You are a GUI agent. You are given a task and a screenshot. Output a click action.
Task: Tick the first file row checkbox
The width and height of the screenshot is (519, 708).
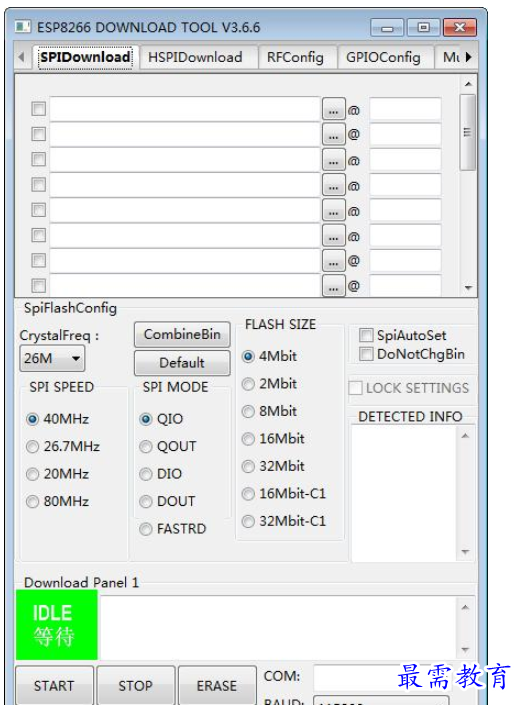39,109
